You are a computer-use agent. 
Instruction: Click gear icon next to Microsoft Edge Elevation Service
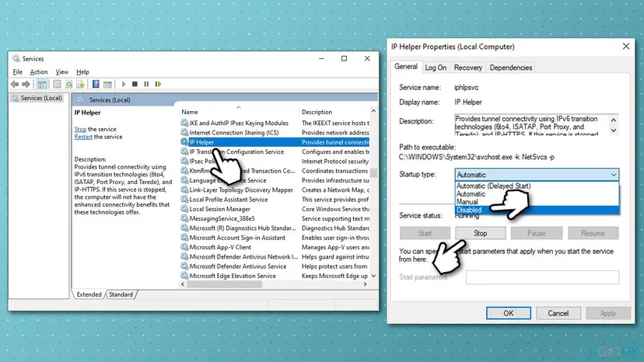click(184, 276)
